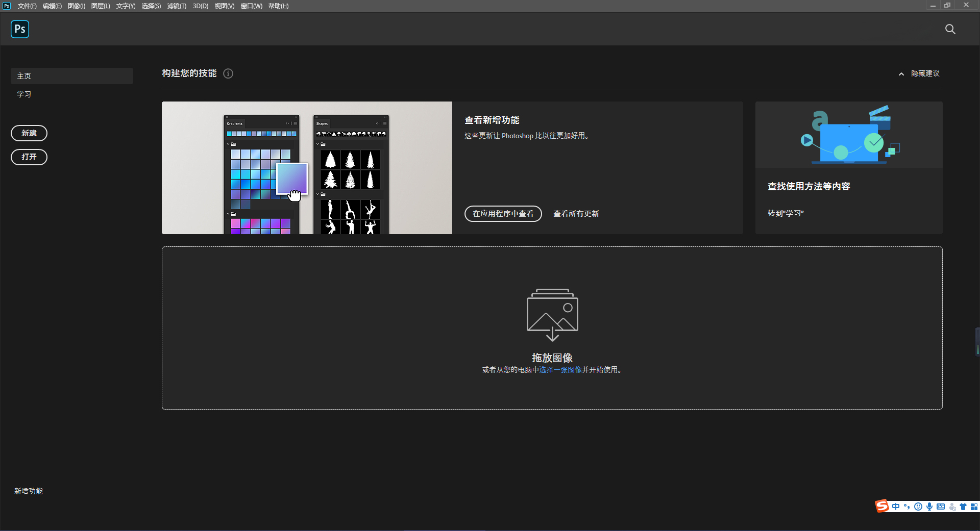980x531 pixels.
Task: Open the 选择(S) menu
Action: [x=151, y=6]
